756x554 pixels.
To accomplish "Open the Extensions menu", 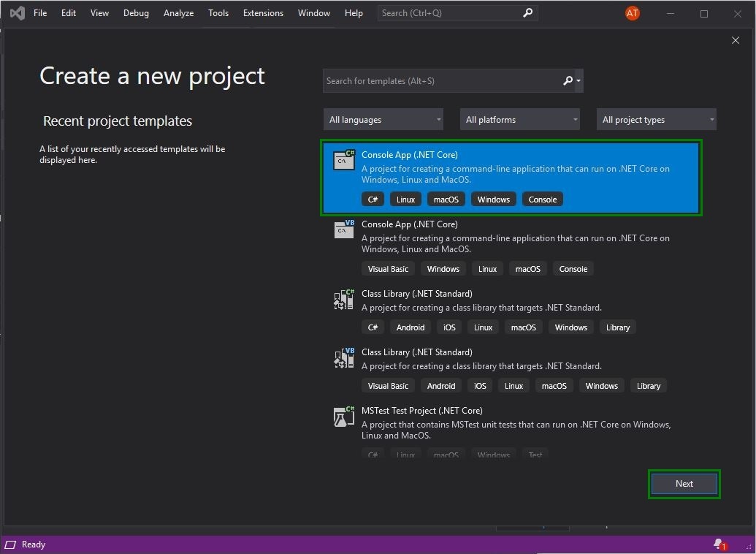I will pyautogui.click(x=263, y=13).
